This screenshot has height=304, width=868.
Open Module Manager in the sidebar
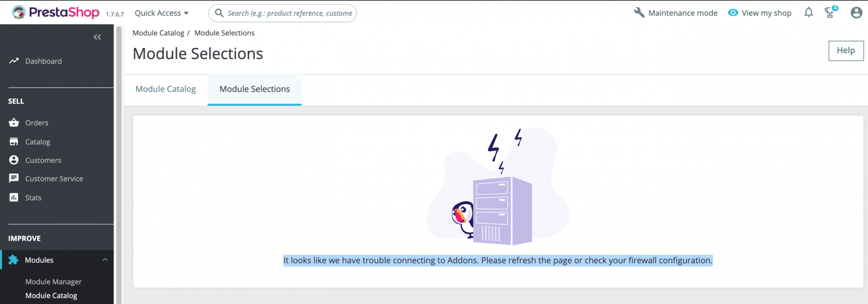(53, 282)
